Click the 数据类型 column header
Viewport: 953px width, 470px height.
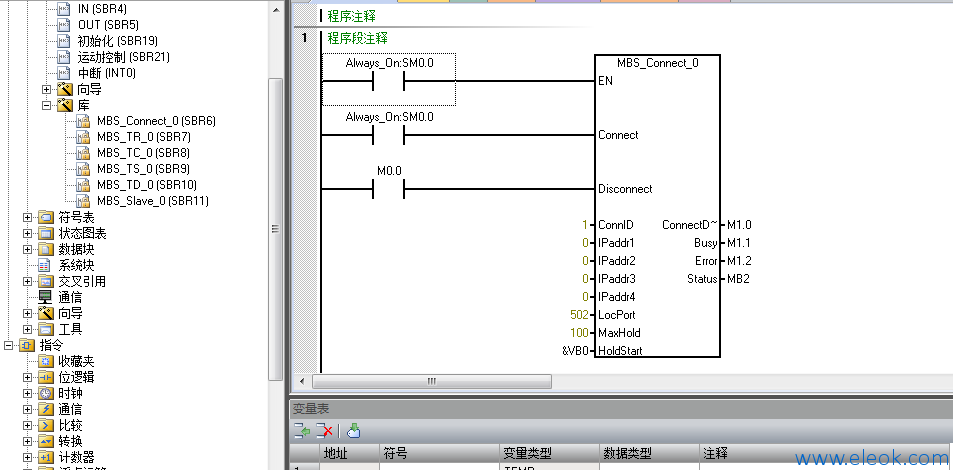coord(649,454)
